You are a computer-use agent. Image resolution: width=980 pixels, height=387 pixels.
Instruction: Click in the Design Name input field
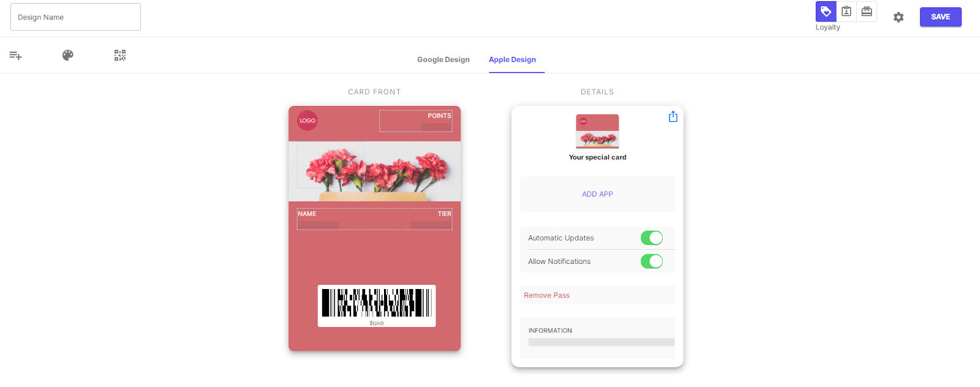pyautogui.click(x=75, y=17)
